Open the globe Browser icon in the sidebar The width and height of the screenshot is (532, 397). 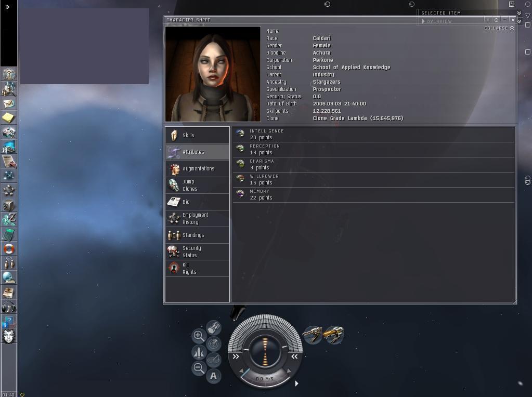coord(9,278)
